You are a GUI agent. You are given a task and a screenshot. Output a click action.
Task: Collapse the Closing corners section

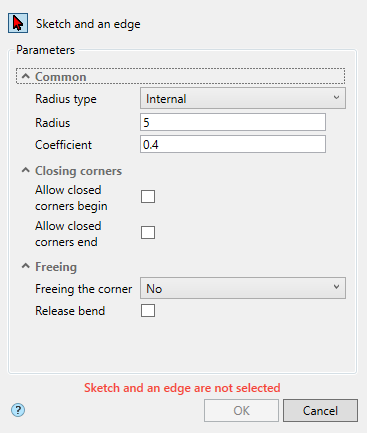click(26, 170)
